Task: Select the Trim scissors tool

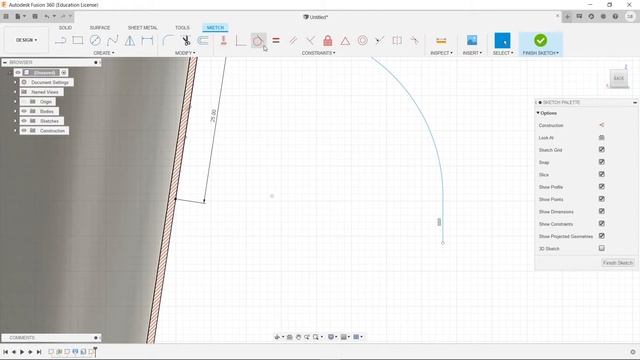Action: (186, 40)
